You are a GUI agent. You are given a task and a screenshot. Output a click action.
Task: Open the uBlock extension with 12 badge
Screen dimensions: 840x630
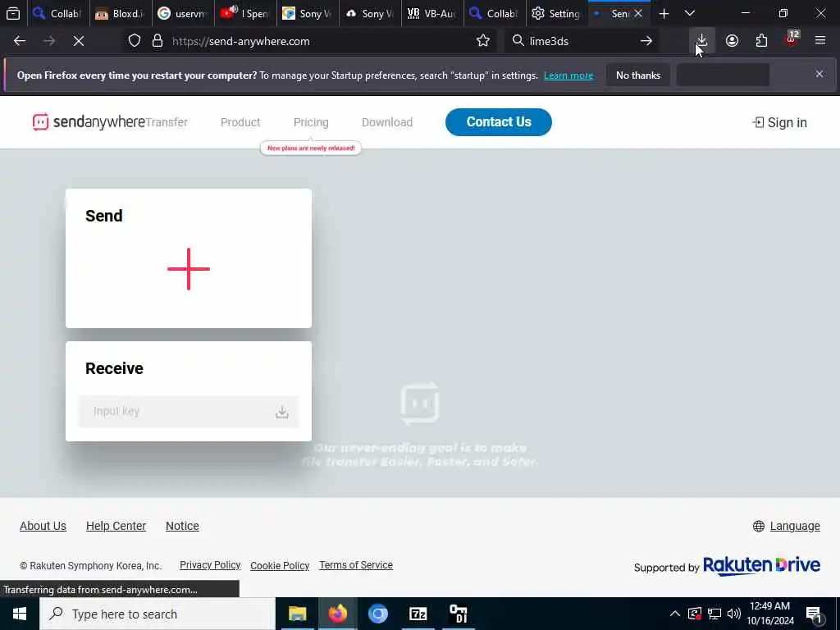(x=792, y=41)
